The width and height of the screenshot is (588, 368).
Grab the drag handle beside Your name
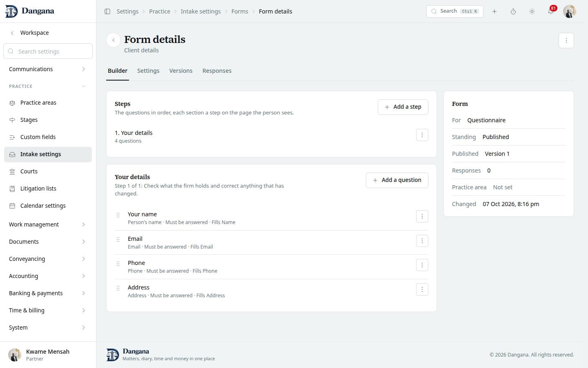[x=118, y=215]
